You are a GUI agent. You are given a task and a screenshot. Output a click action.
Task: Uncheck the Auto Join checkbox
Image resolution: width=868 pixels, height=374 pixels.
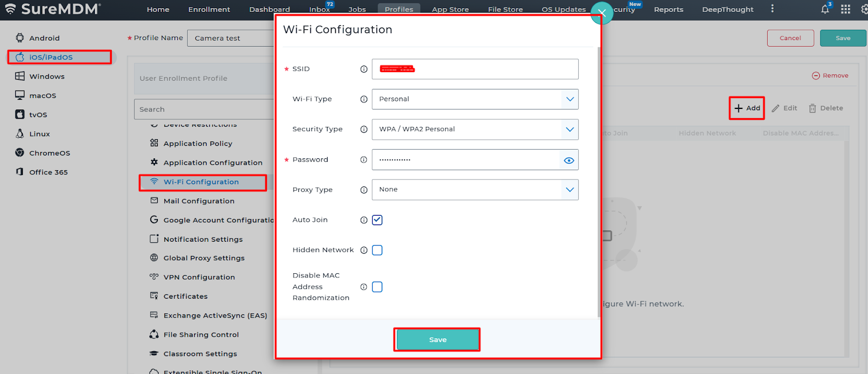tap(378, 220)
